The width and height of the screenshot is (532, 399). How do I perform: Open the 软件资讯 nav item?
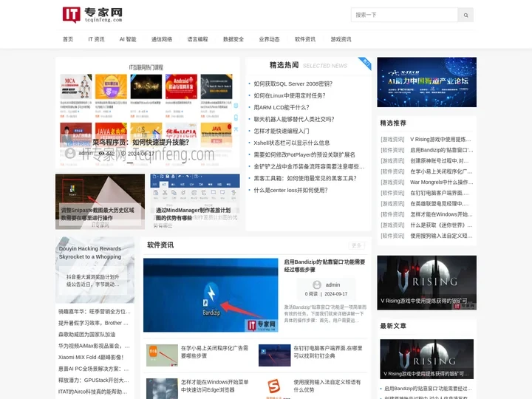pyautogui.click(x=305, y=39)
